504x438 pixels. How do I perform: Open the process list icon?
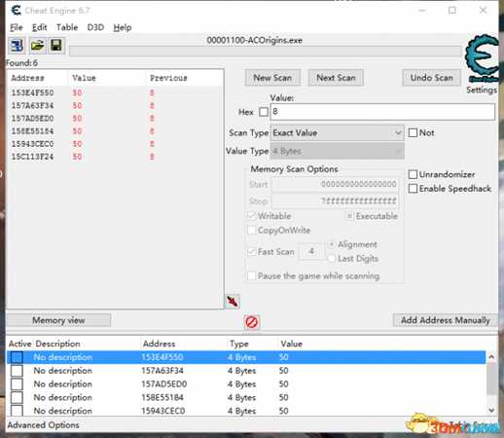[17, 45]
